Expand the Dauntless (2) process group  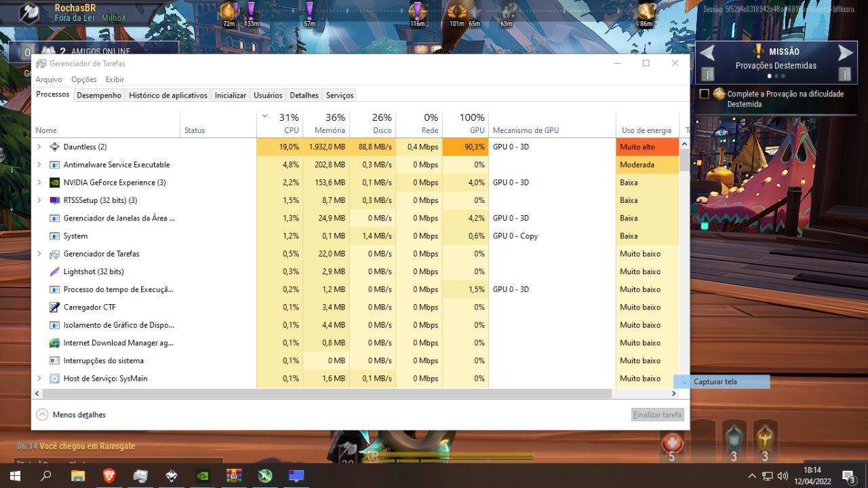39,147
